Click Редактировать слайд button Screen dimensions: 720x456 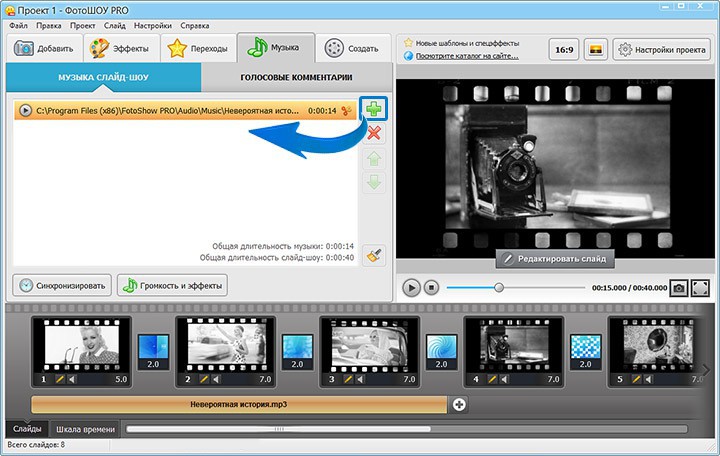555,259
